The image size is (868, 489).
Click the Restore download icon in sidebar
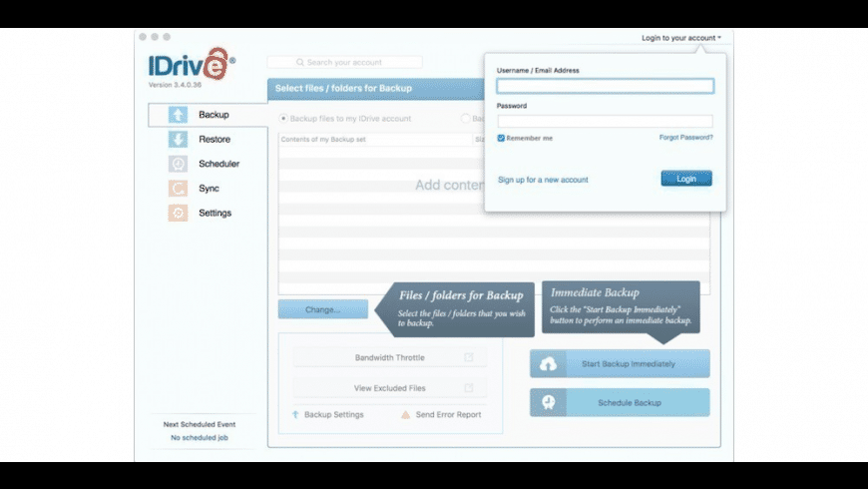click(x=178, y=139)
